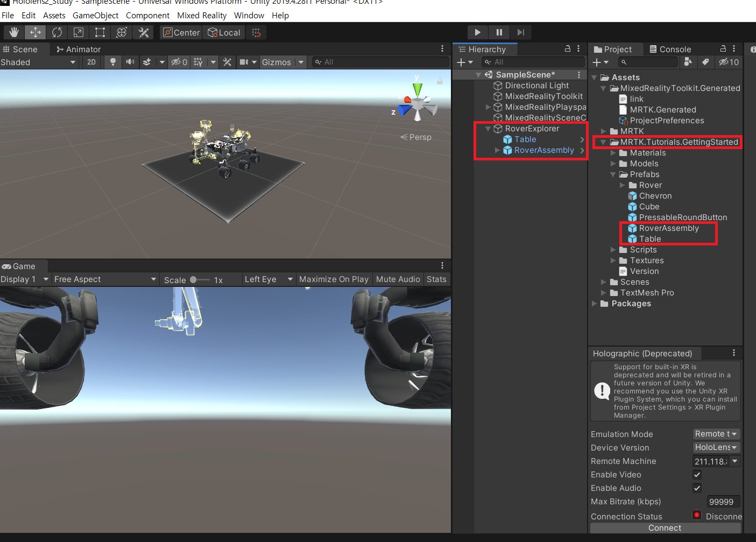Expand the MRTK folder
This screenshot has height=542, width=756.
(604, 131)
